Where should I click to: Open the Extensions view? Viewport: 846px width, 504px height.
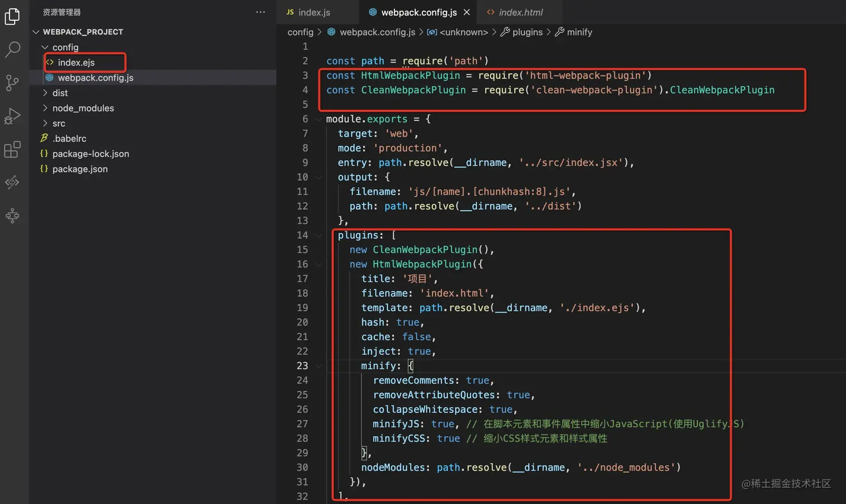[12, 149]
